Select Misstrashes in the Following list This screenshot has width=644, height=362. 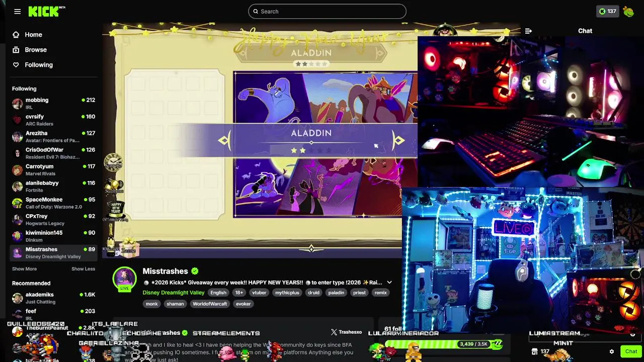click(x=54, y=253)
